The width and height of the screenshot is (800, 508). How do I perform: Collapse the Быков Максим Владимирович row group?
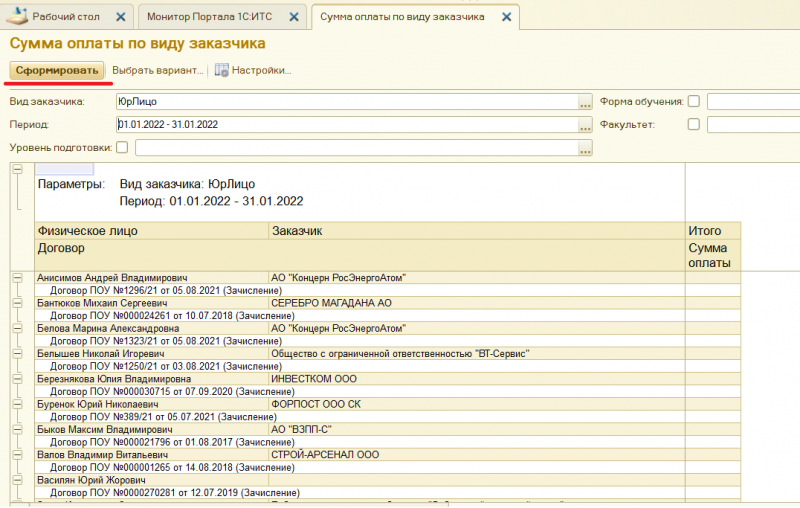click(17, 429)
